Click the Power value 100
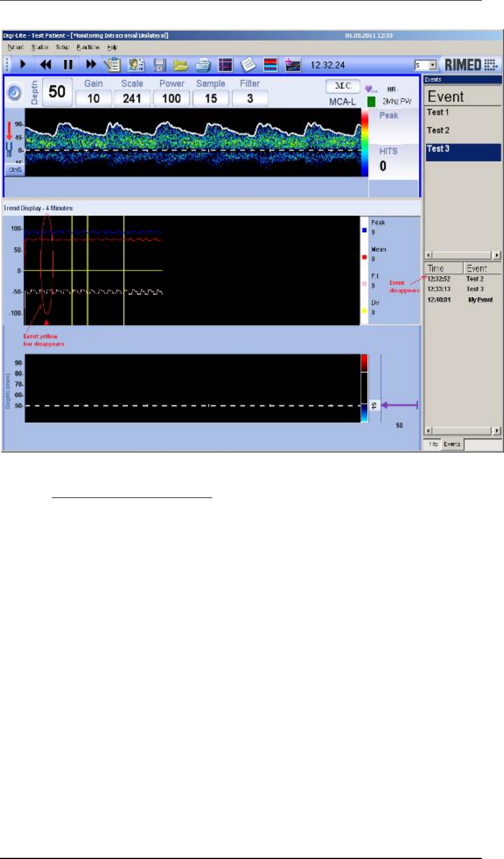This screenshot has height=859, width=504. tap(171, 99)
